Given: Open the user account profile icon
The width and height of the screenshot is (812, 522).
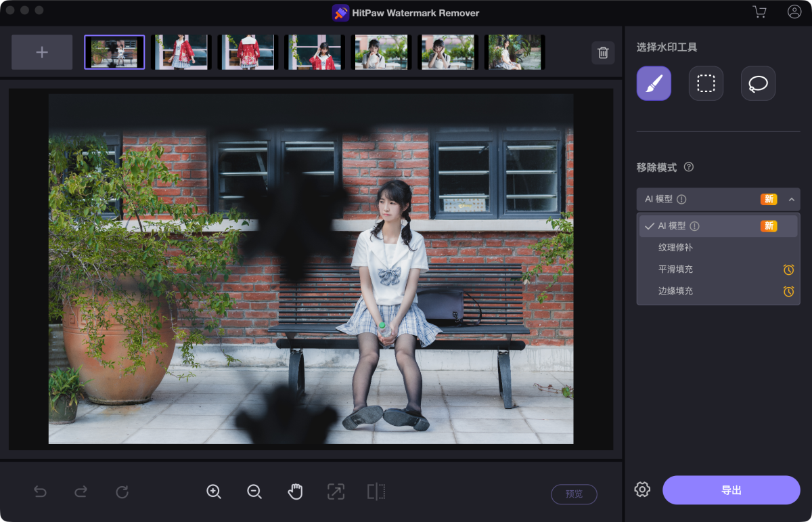Looking at the screenshot, I should pos(794,12).
